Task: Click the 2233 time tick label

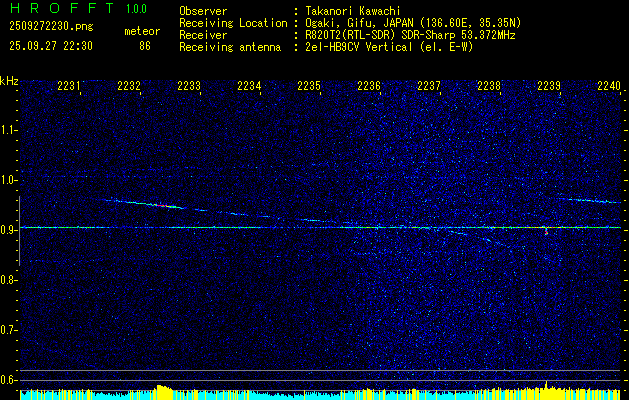Action: pos(189,85)
